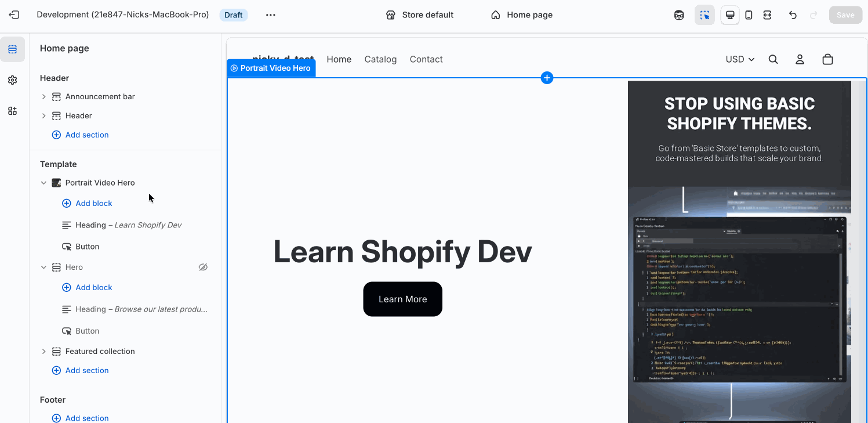Select the Learn Shopify Dev heading in the preview
The height and width of the screenshot is (423, 868).
[402, 251]
